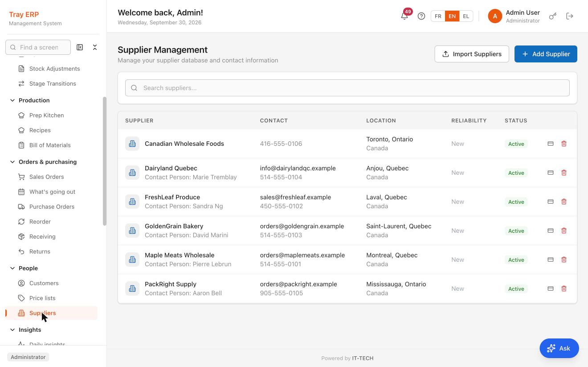The image size is (588, 367).
Task: Delete Canadian Wholesale Foods supplier
Action: click(564, 144)
